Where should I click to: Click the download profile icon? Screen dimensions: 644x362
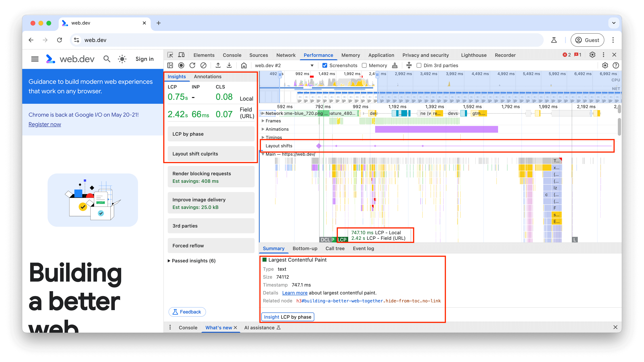(229, 65)
